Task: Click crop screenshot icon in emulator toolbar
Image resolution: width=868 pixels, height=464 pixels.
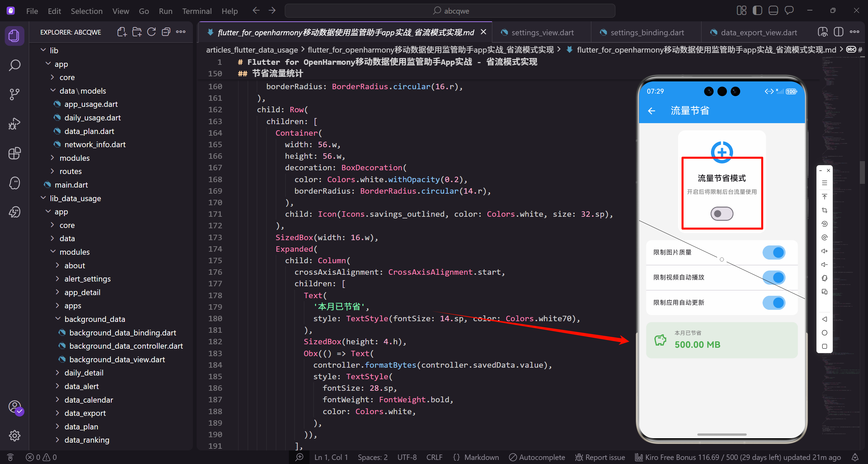Action: pyautogui.click(x=825, y=210)
